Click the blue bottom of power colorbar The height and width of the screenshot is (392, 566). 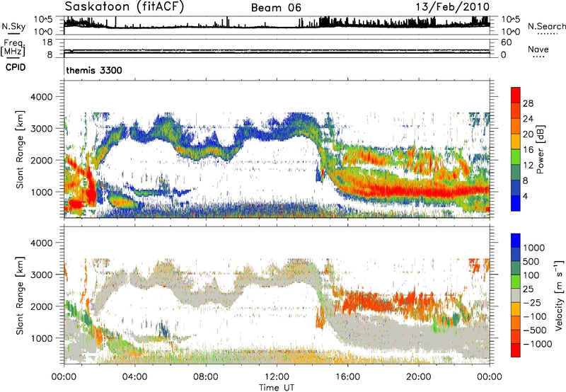(516, 203)
